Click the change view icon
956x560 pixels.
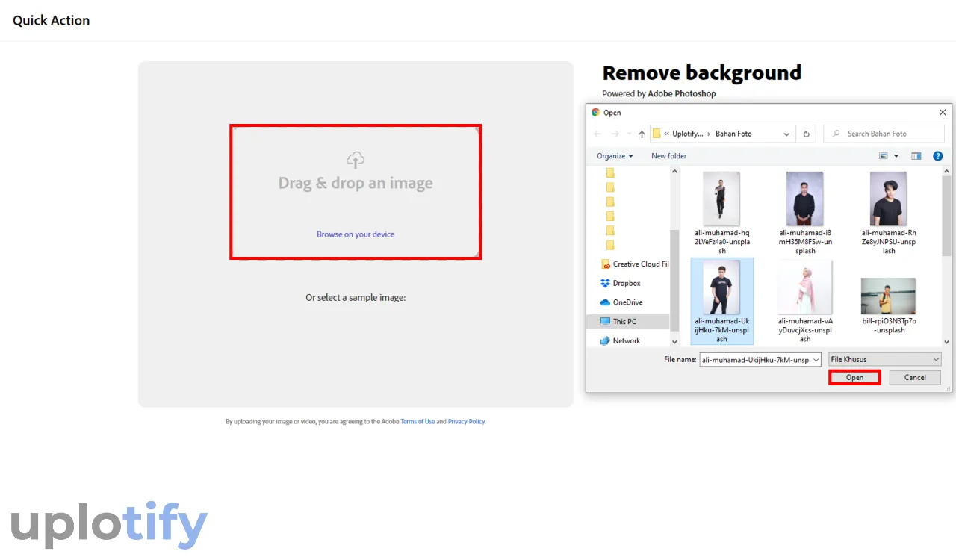click(884, 156)
